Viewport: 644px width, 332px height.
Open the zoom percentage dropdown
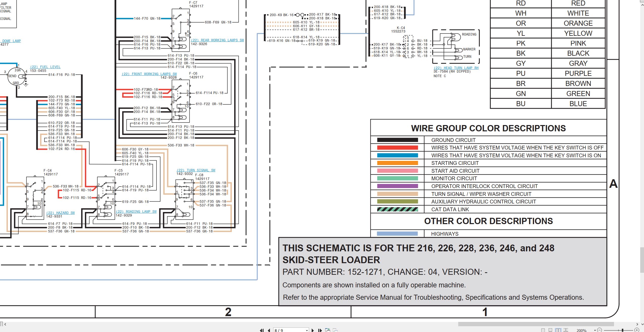click(x=595, y=330)
